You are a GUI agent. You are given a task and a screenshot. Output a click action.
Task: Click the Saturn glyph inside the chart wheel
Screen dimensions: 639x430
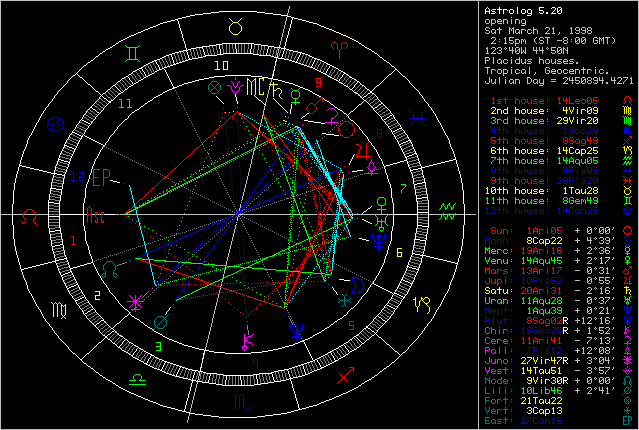tap(277, 90)
